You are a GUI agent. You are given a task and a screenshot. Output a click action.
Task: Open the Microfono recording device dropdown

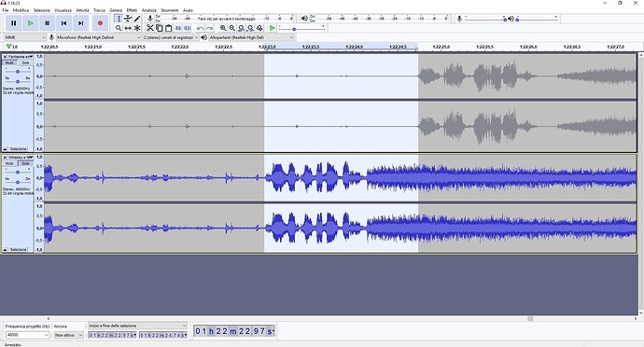99,37
